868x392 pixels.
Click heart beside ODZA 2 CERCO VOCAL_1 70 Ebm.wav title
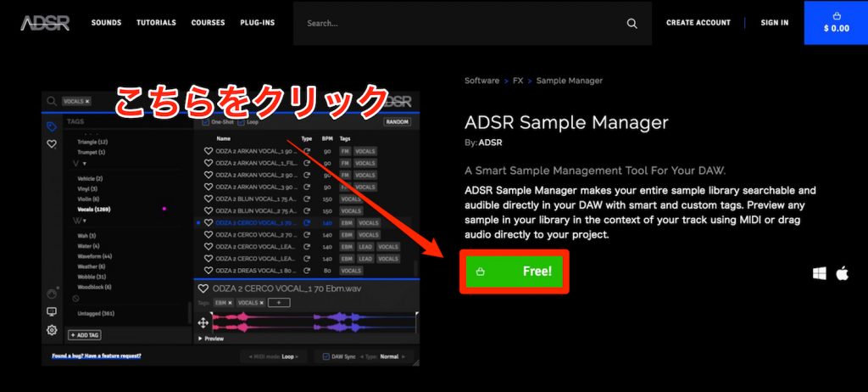click(x=203, y=288)
